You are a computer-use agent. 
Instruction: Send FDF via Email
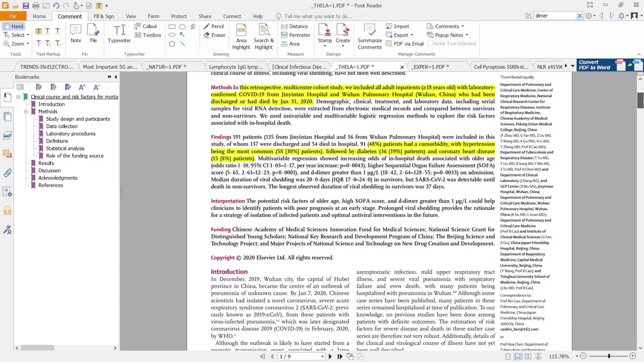coord(405,44)
